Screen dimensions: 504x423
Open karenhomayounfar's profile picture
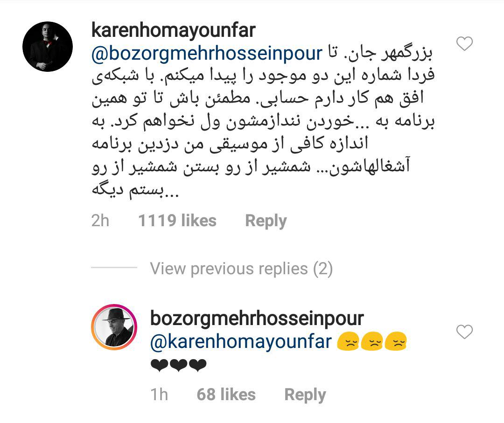coord(48,47)
